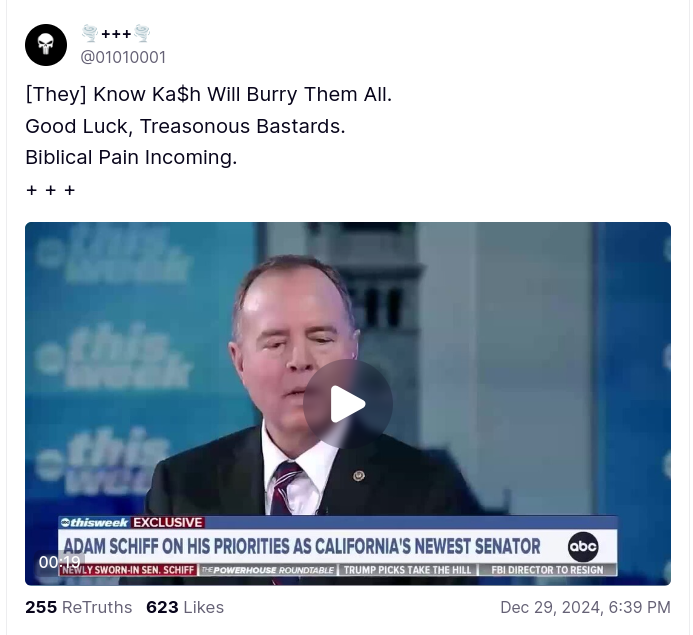Viewport: 693px width, 635px height.
Task: Click the post text 'Biblical Pain Incoming.'
Action: 131,157
